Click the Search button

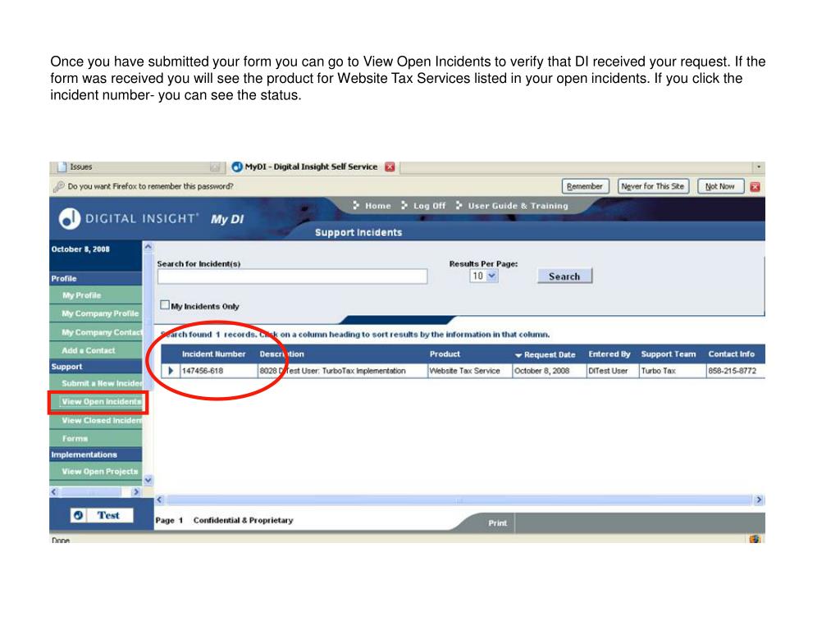pos(564,276)
